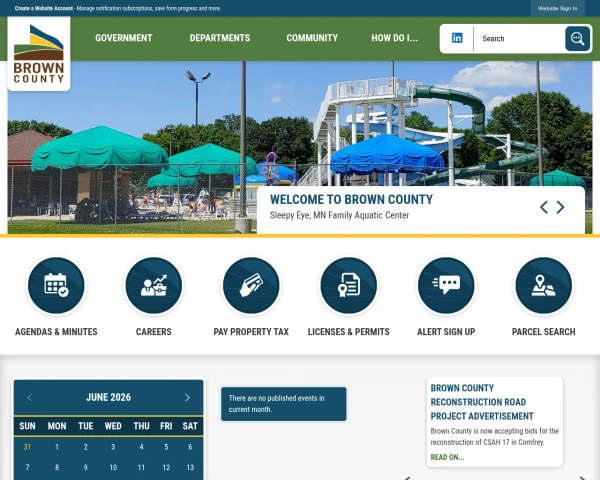
Task: Go to previous month in calendar
Action: [x=30, y=397]
